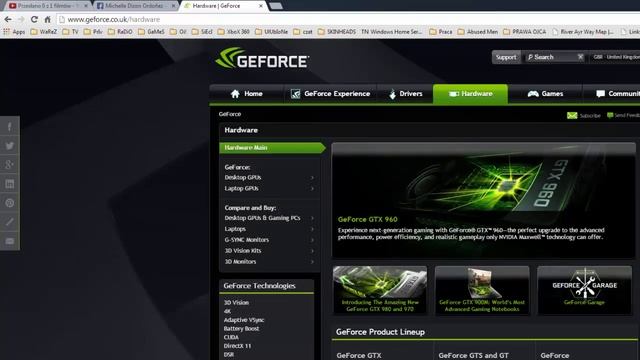Click the browser Back arrow
640x360 pixels.
pos(8,19)
